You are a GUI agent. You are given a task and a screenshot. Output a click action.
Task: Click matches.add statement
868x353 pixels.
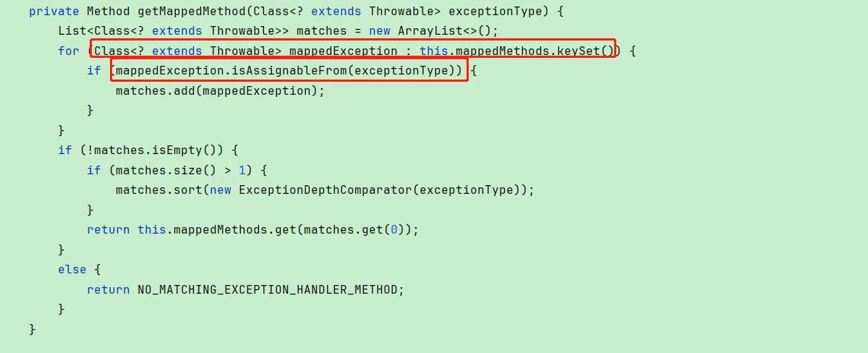[220, 90]
